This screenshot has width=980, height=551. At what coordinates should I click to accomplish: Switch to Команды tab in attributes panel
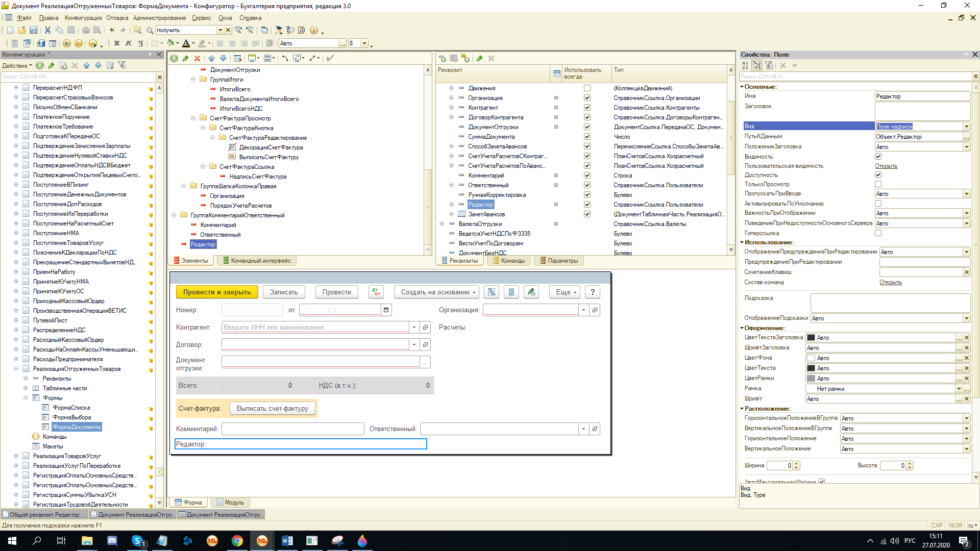coord(509,261)
